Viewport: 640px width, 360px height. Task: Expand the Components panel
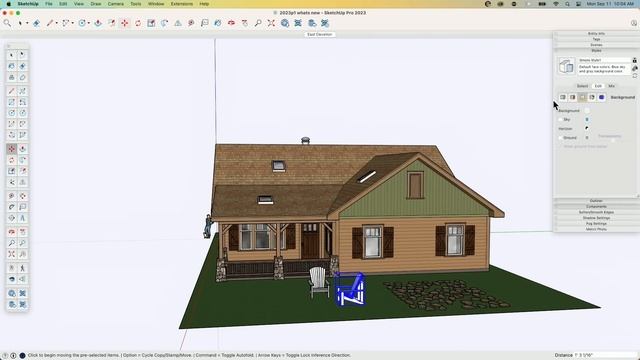click(596, 207)
